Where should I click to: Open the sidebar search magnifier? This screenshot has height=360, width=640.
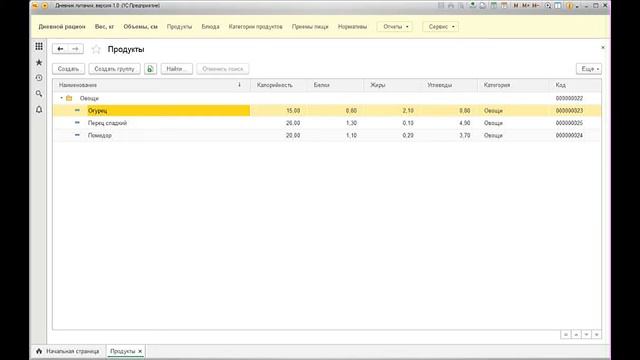pyautogui.click(x=39, y=94)
